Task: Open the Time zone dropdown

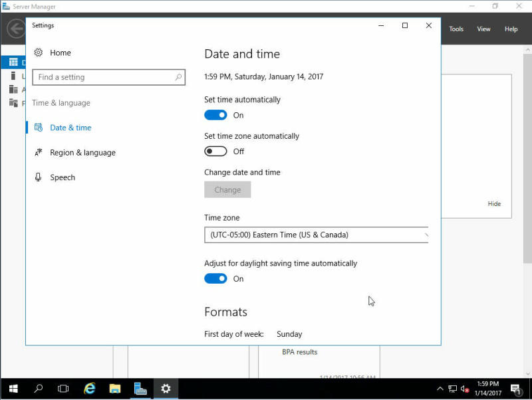Action: pos(317,235)
